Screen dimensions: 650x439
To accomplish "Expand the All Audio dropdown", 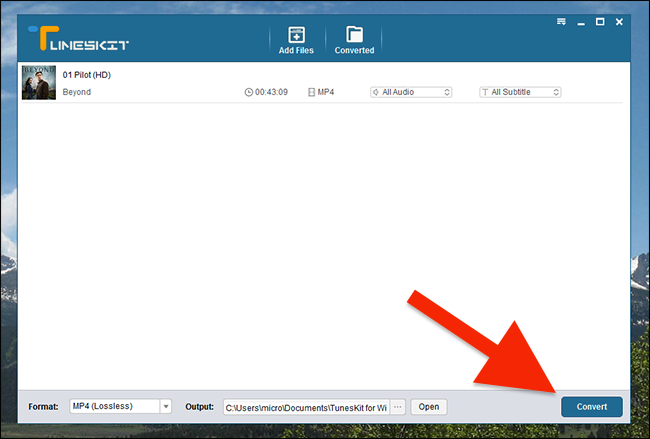I will pos(411,92).
